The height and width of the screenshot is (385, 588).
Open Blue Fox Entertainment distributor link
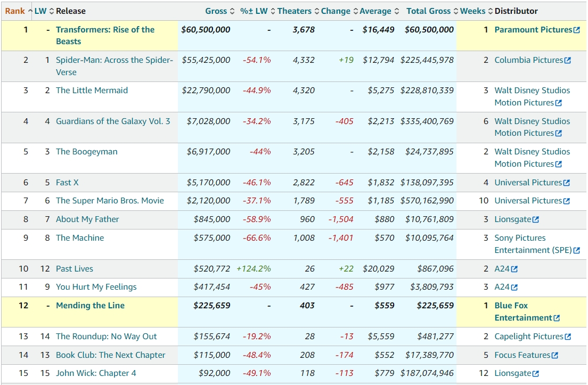click(x=524, y=312)
